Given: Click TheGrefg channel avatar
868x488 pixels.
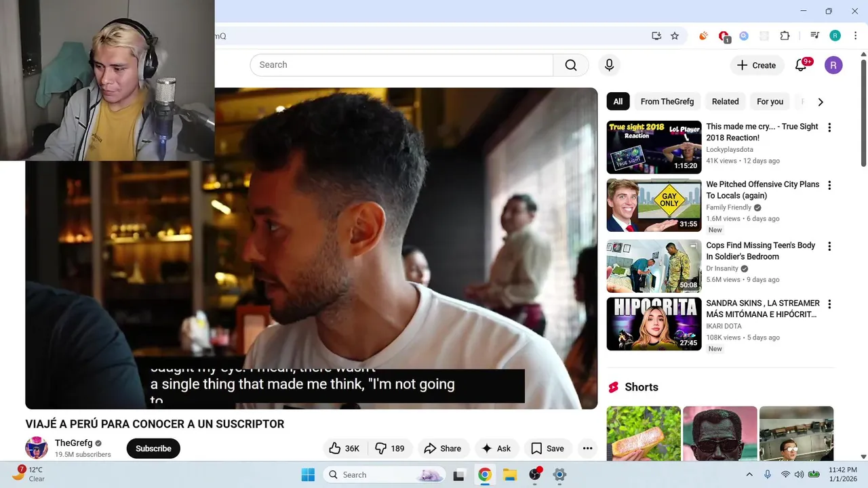Looking at the screenshot, I should pyautogui.click(x=37, y=448).
